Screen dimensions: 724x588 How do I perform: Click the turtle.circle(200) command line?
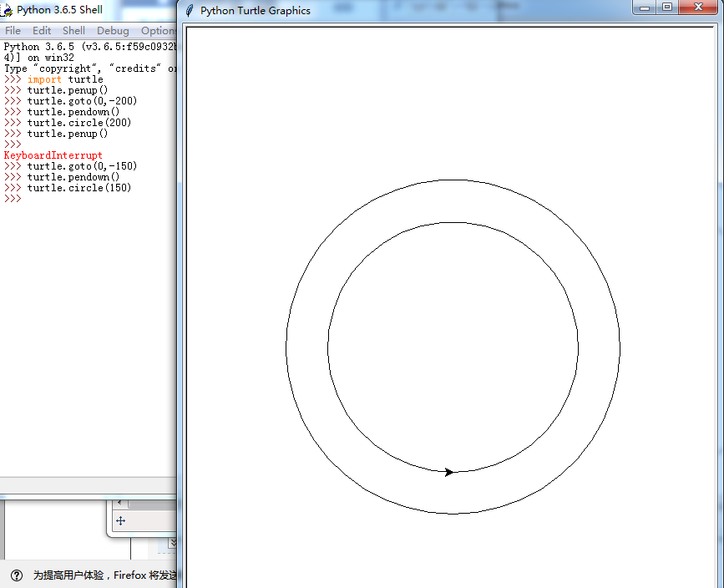pos(79,123)
